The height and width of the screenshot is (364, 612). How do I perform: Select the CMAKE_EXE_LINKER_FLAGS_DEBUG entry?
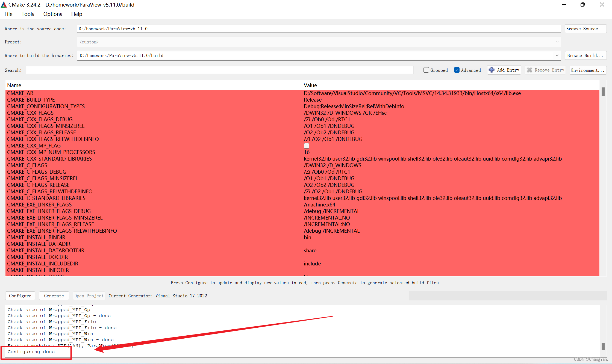click(49, 211)
